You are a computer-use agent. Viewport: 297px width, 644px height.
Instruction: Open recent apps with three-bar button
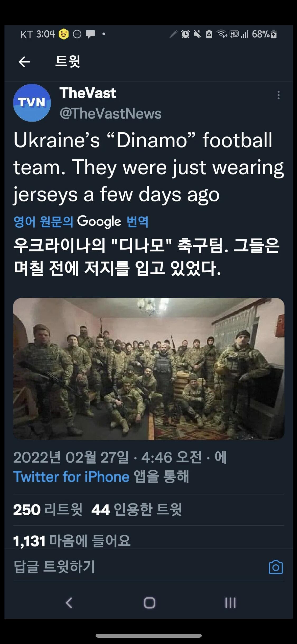(230, 603)
